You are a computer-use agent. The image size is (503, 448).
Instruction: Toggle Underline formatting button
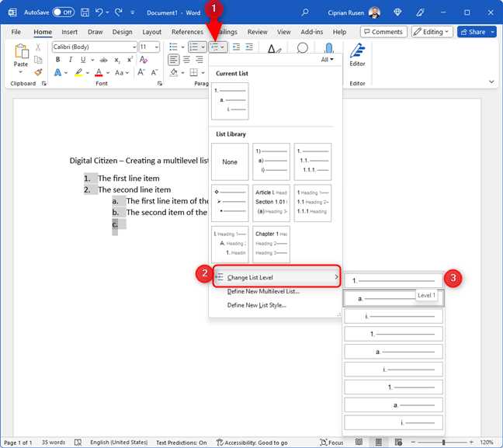pos(83,60)
